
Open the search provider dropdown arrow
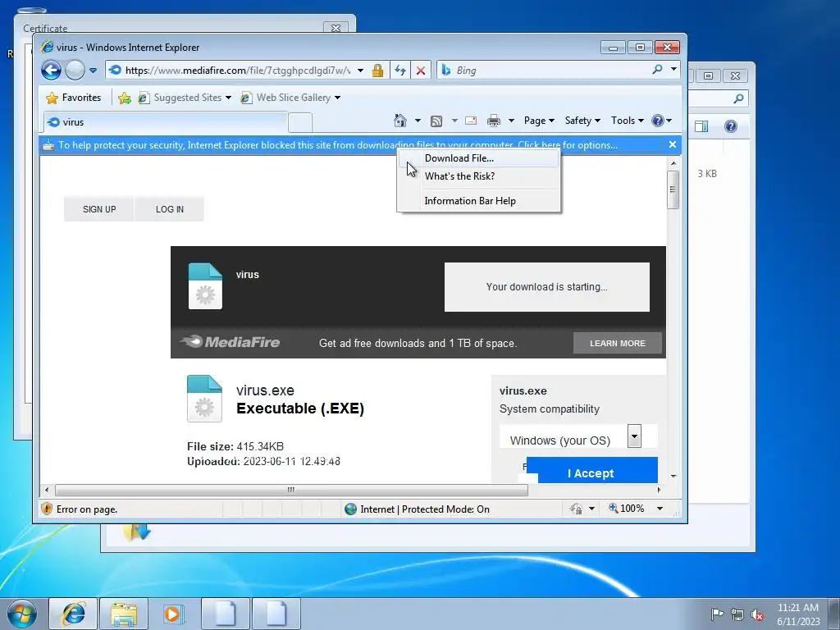(x=673, y=70)
